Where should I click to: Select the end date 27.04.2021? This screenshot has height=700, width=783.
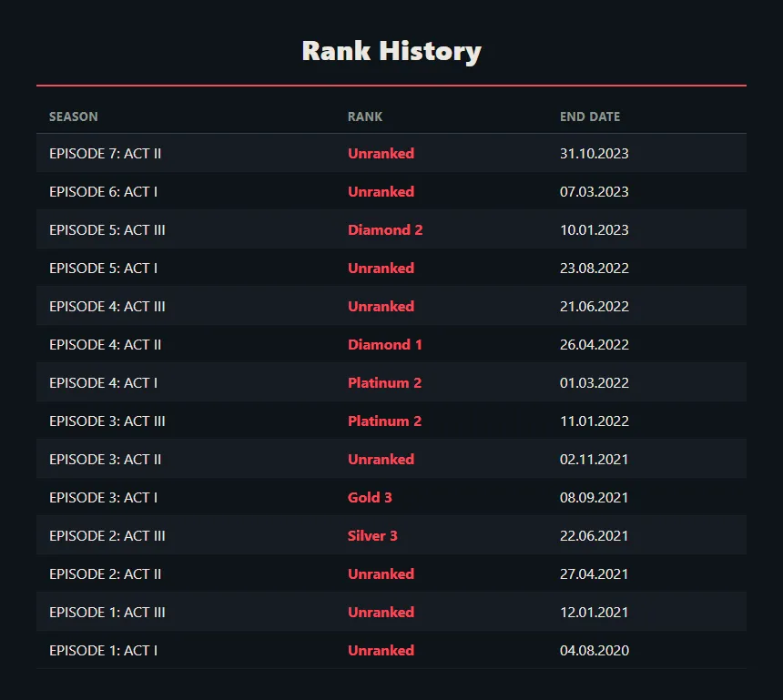(594, 574)
